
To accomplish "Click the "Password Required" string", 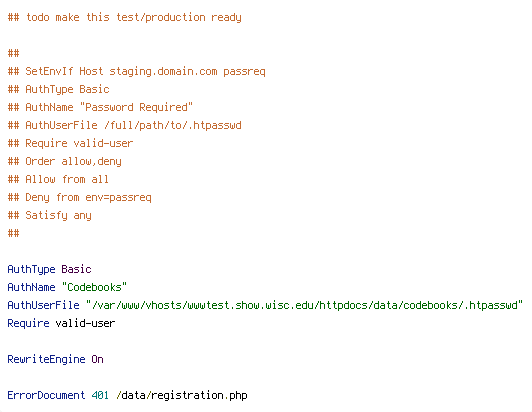I will coord(136,107).
